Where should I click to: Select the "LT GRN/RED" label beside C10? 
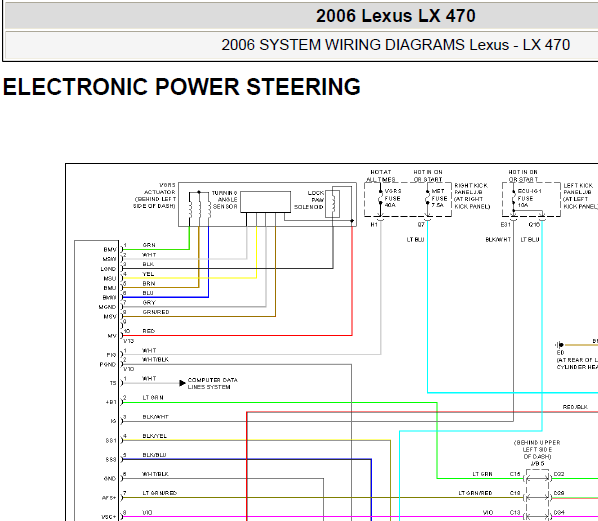click(x=475, y=493)
